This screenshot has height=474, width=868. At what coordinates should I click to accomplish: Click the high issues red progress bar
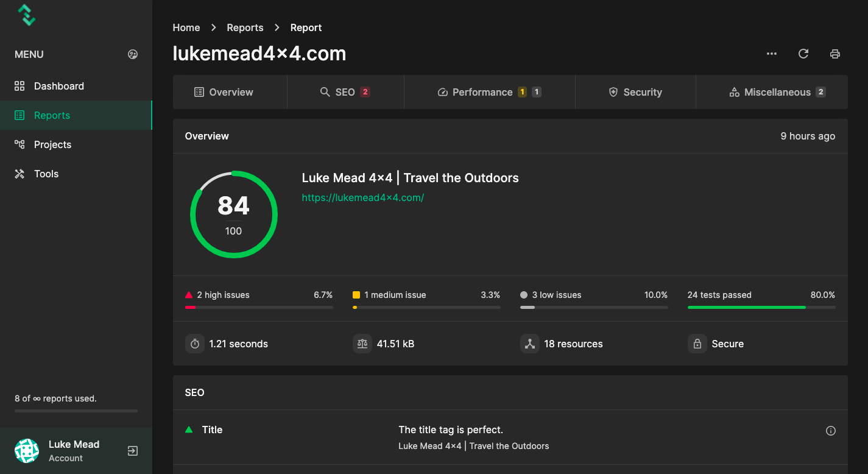pos(259,308)
